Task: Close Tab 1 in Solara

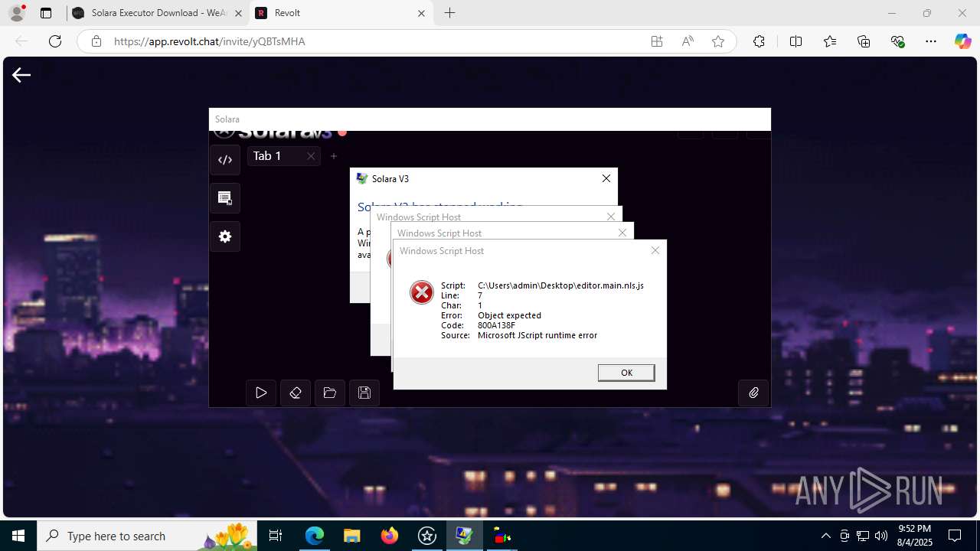Action: [x=311, y=156]
